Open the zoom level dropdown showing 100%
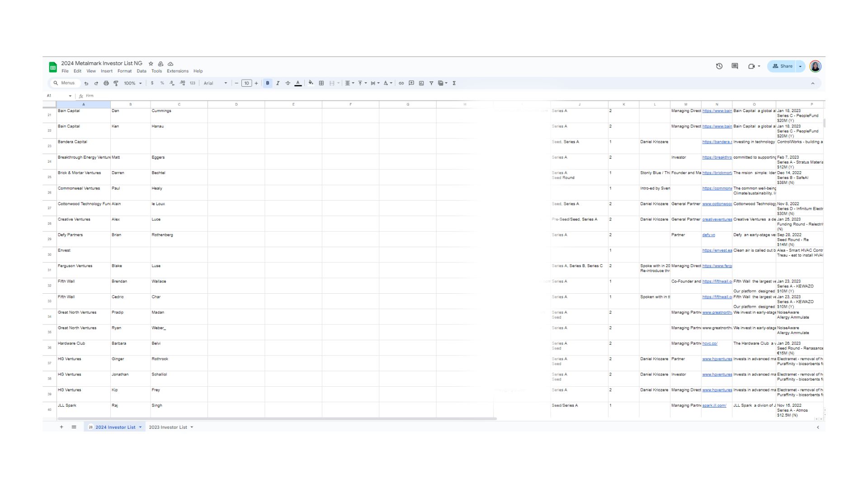Screen dimensions: 868x488 click(x=133, y=83)
